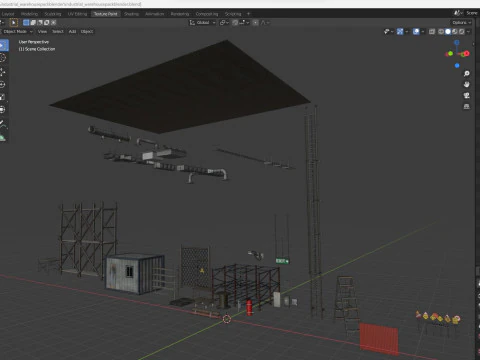
Task: Select the Move tool
Action: pos(3,72)
